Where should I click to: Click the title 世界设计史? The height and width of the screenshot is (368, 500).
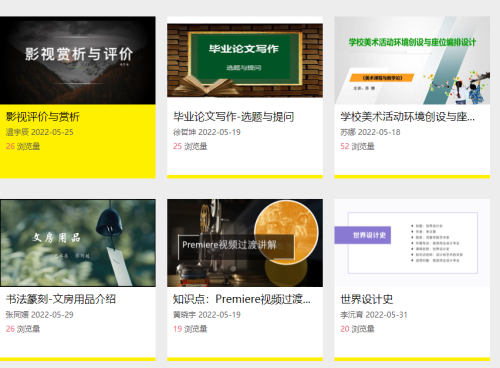point(366,299)
